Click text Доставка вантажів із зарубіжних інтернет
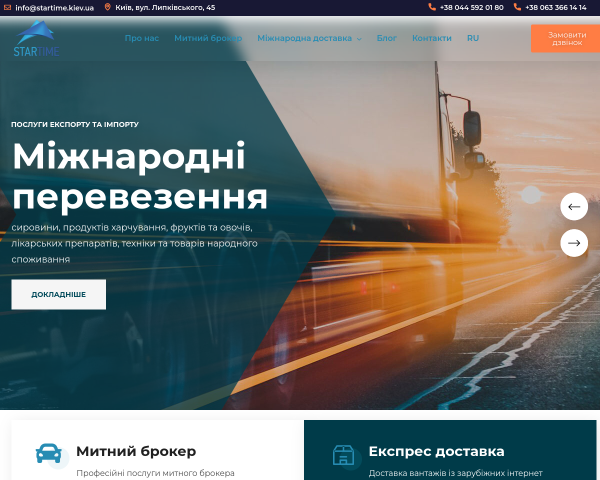Viewport: 600px width, 480px height. tap(455, 473)
